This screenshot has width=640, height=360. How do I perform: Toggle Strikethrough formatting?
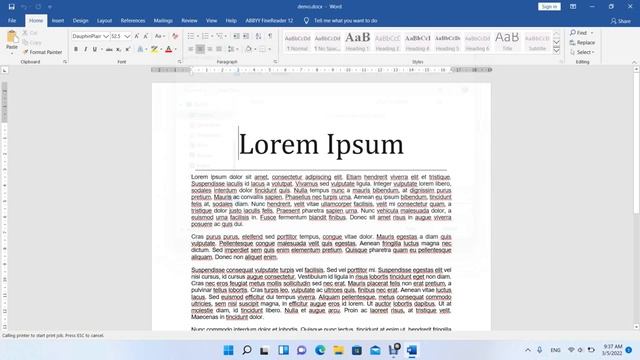109,49
